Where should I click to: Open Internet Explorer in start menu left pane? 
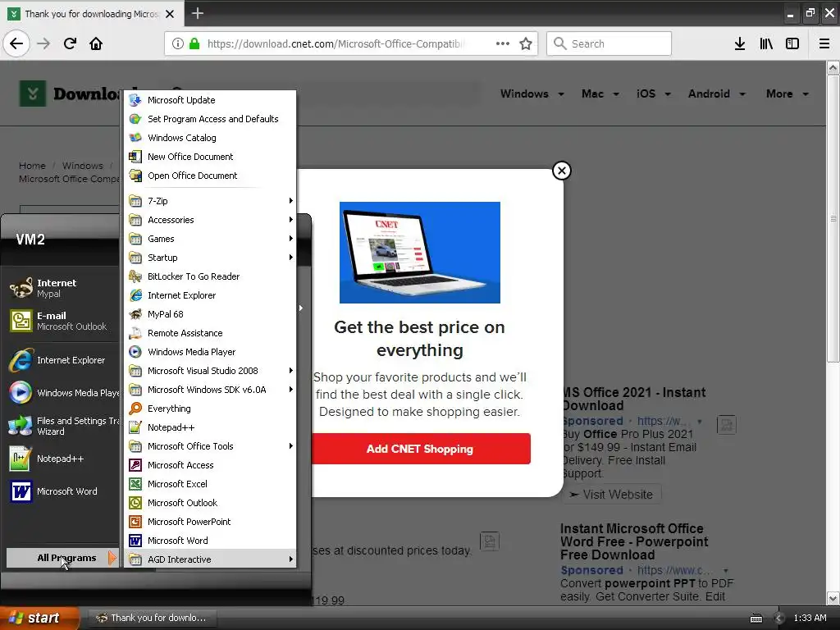(x=62, y=360)
